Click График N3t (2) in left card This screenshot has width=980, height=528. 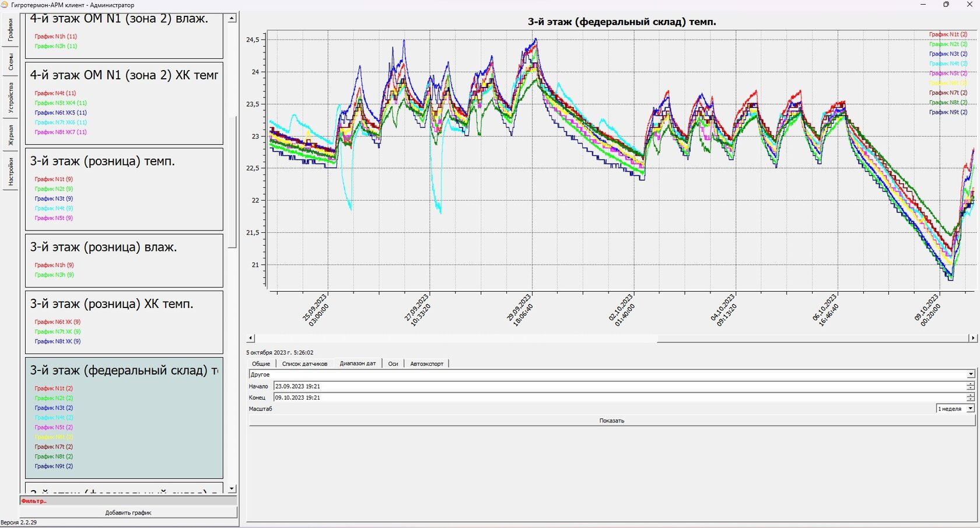(54, 408)
